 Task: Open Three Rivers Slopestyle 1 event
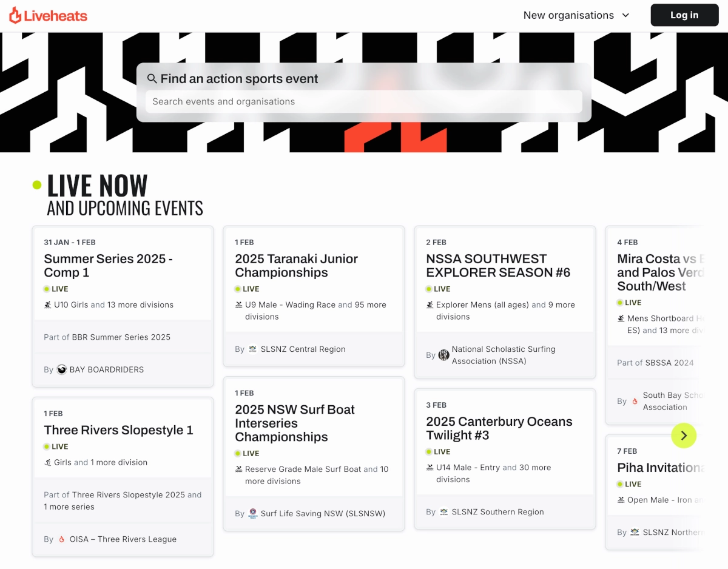pos(118,430)
